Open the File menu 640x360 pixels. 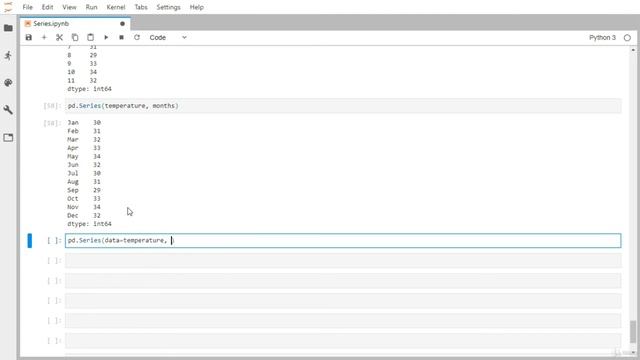tap(27, 7)
